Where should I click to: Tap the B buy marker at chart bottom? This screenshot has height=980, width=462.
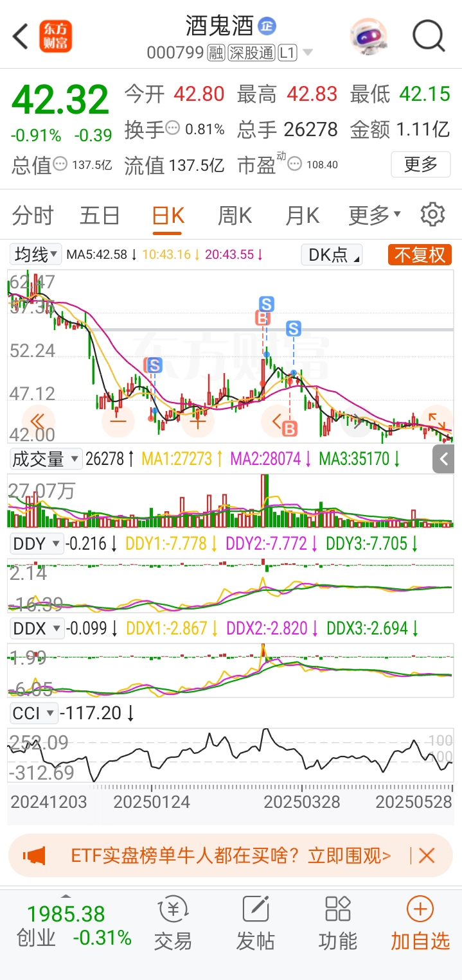290,429
